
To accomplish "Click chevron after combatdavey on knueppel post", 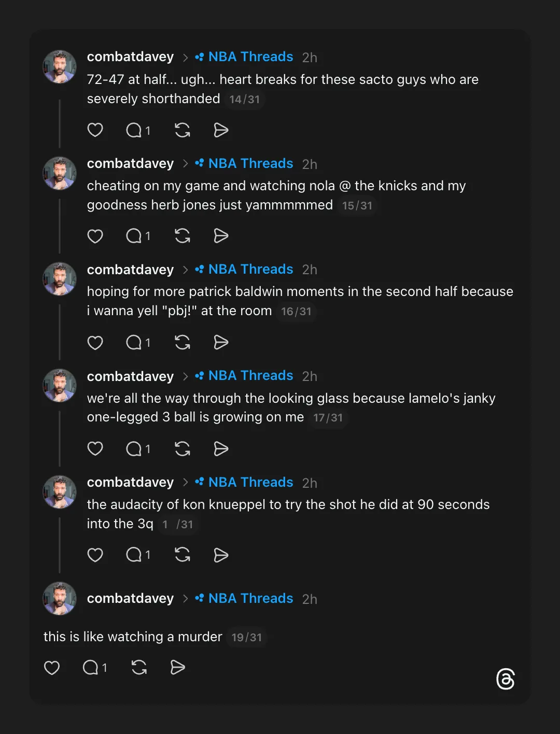I will 185,483.
